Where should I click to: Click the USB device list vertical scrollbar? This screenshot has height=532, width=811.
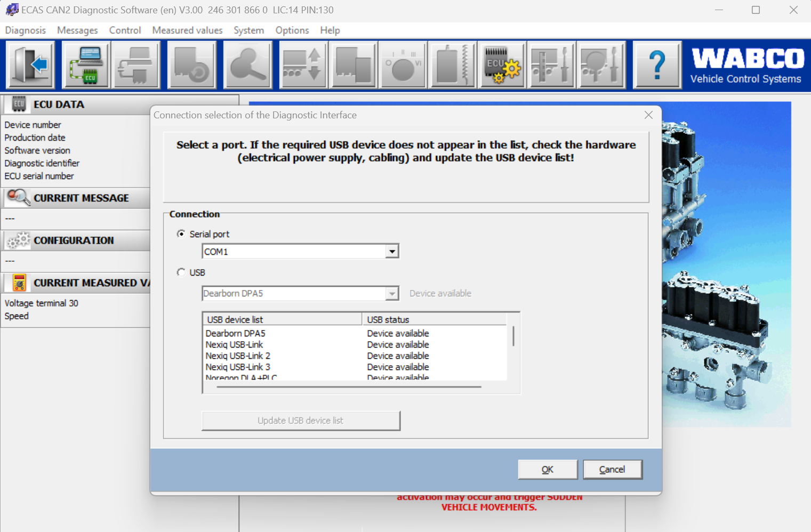coord(513,336)
